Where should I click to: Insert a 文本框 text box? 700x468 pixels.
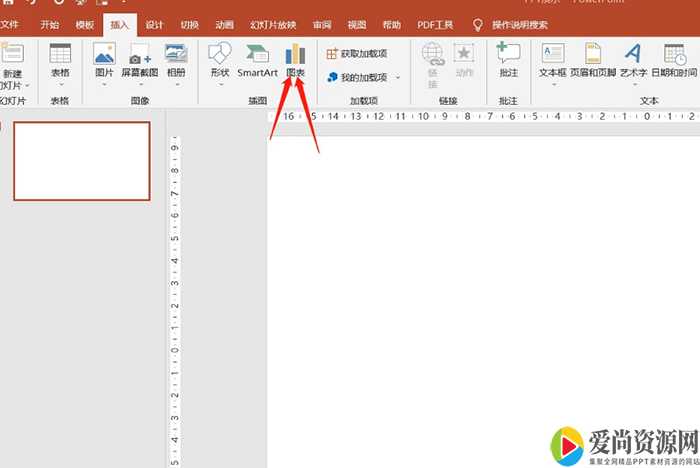(553, 59)
